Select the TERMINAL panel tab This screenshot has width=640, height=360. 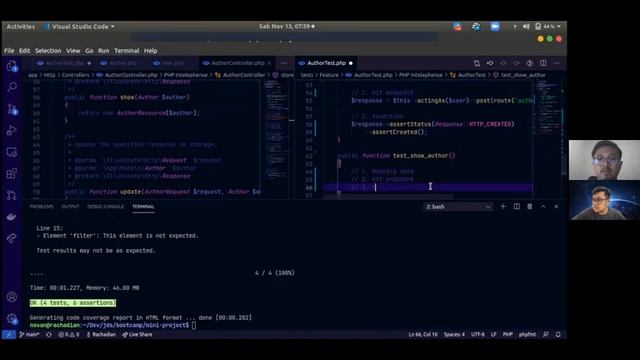point(143,207)
